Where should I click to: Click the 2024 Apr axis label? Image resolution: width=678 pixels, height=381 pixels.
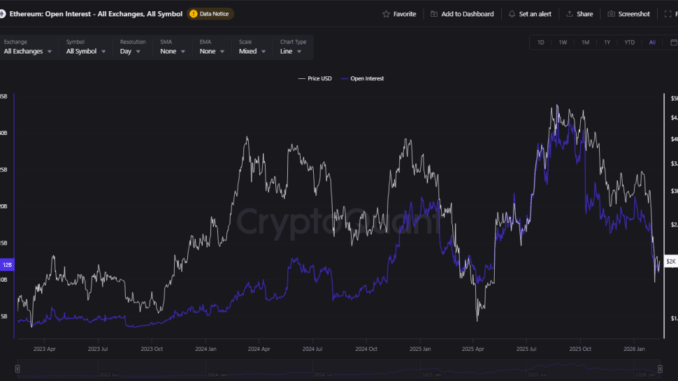(259, 349)
